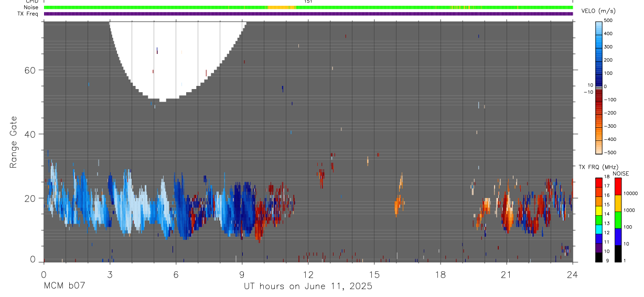Viewport: 644px width, 297px height.
Task: Click the MCM b07 radar label
Action: 64,286
